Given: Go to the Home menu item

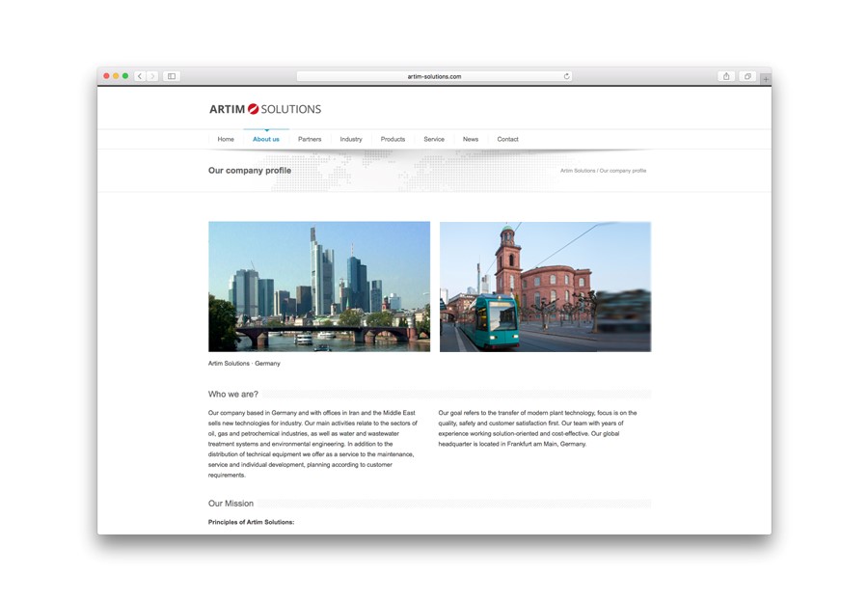Looking at the screenshot, I should coord(226,139).
